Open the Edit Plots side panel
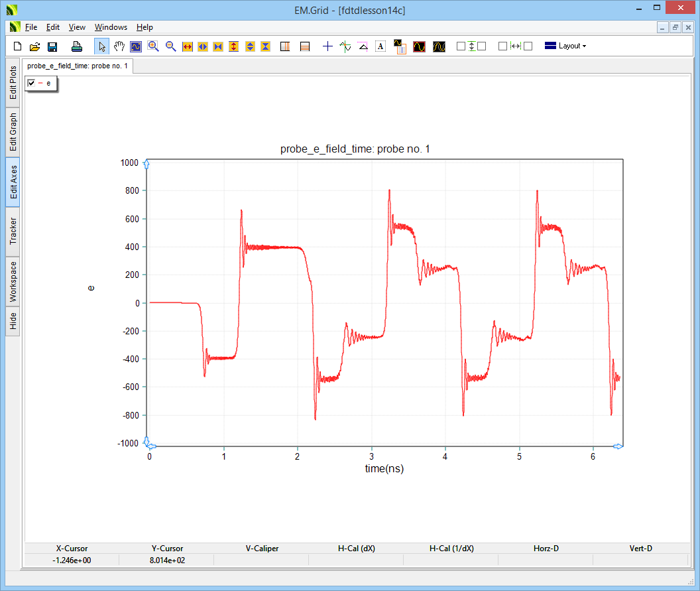The image size is (700, 591). point(13,83)
